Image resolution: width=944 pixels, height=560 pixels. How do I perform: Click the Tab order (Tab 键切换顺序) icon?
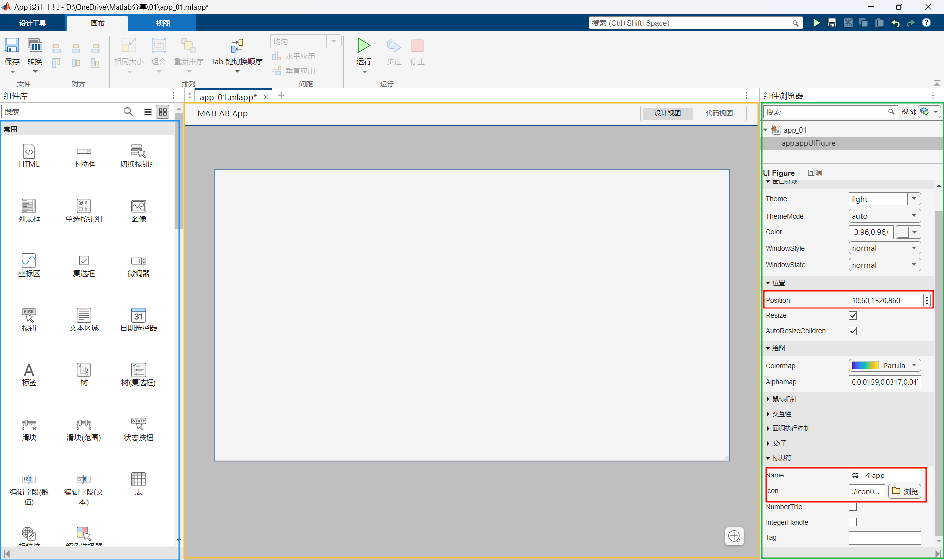coord(237,46)
